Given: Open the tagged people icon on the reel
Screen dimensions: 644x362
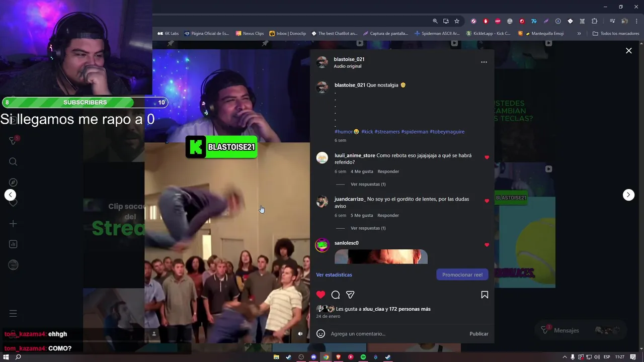Looking at the screenshot, I should coord(154,333).
